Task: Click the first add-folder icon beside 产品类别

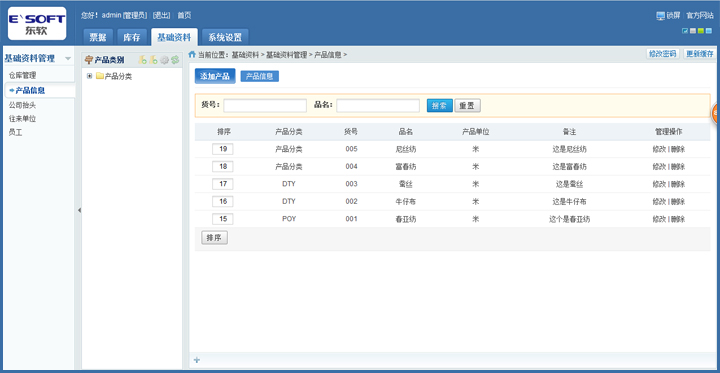Action: (x=143, y=60)
